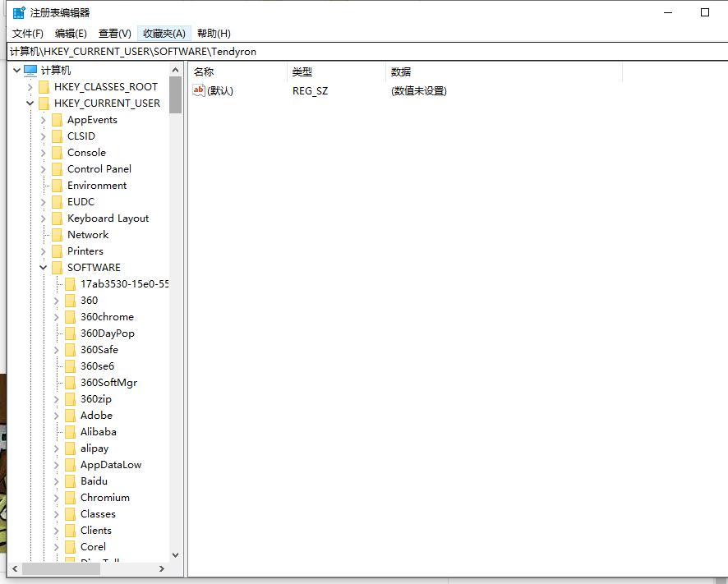Viewport: 728px width, 584px height.
Task: Open the 文件(F) menu
Action: (x=27, y=33)
